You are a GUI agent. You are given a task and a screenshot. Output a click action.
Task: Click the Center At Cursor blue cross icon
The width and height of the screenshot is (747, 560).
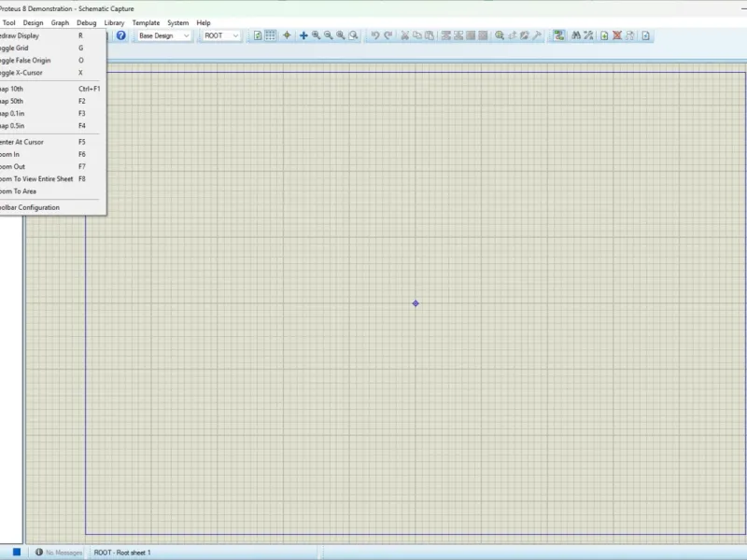[303, 35]
